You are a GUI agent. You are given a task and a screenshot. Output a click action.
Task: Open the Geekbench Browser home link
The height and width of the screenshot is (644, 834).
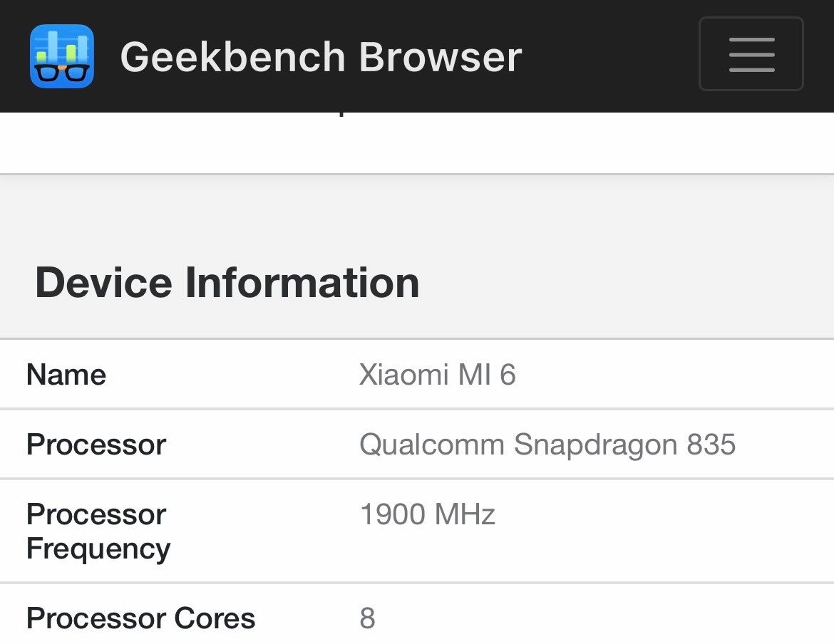tap(321, 56)
